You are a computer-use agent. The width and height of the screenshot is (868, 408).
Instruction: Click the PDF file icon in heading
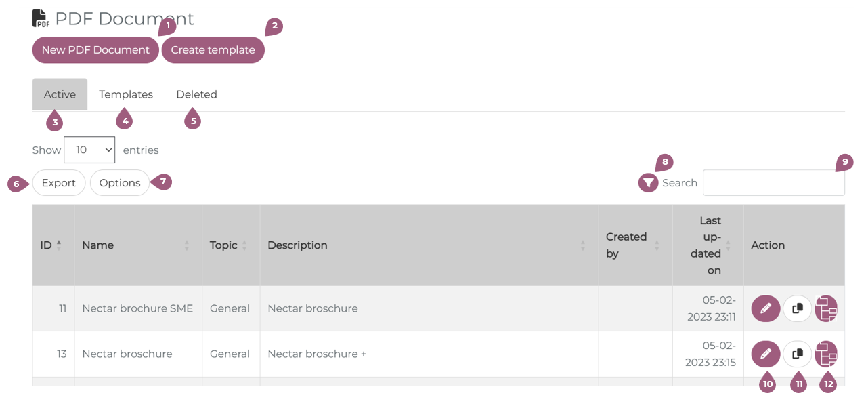pos(41,18)
